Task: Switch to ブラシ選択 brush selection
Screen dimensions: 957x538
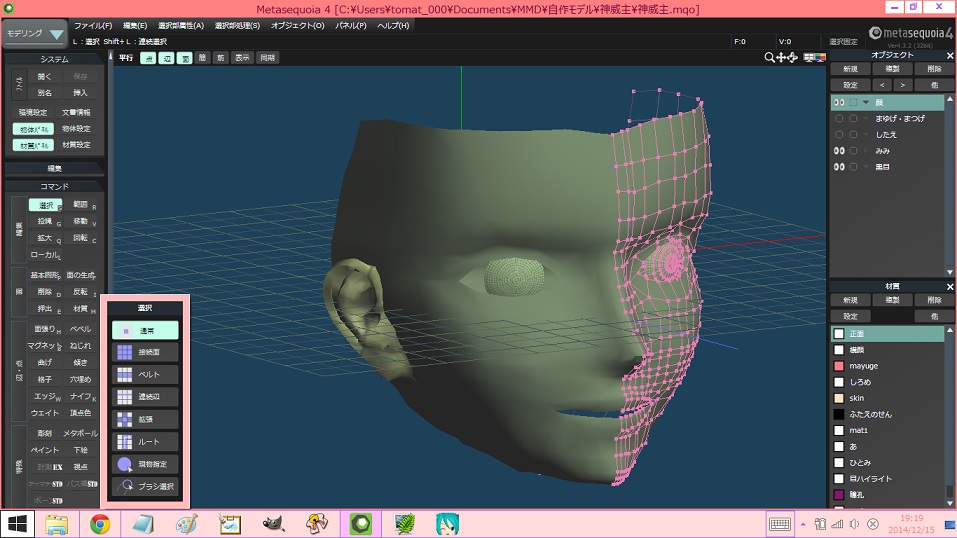Action: [144, 486]
